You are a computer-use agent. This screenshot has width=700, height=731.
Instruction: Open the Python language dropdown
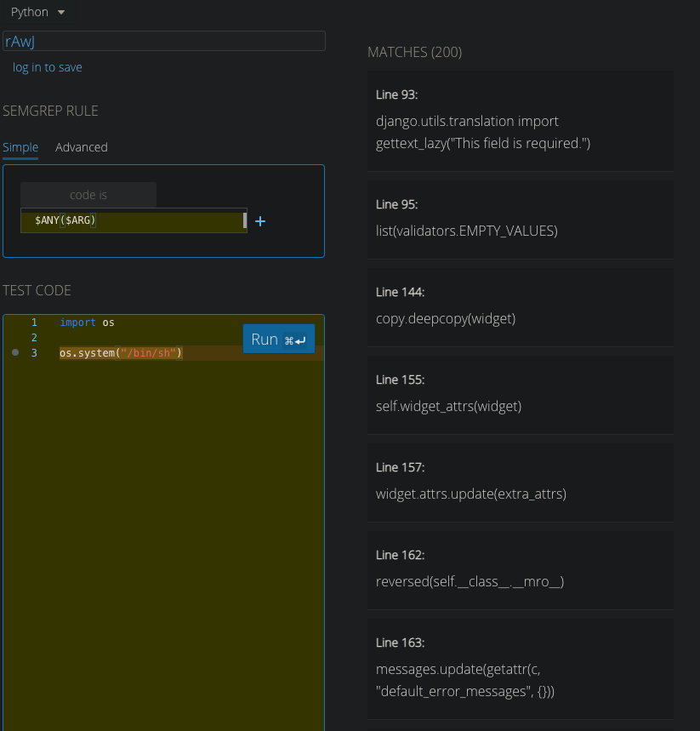click(38, 12)
